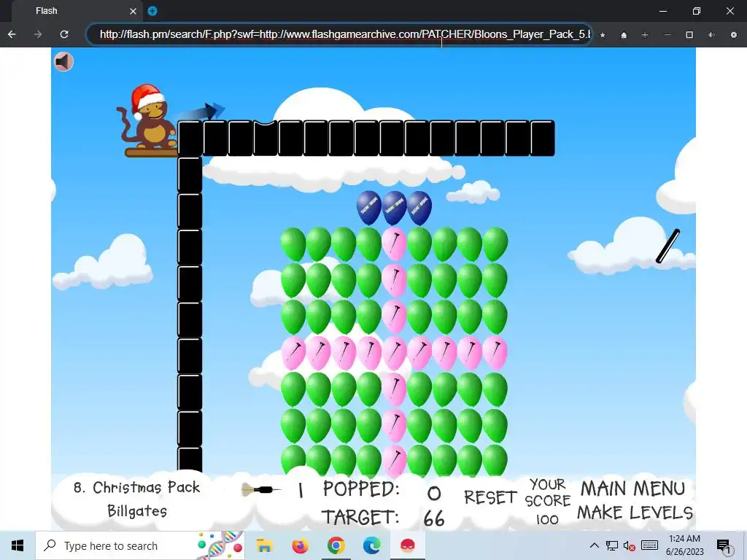The height and width of the screenshot is (560, 747).
Task: Click system tray muted volume icon
Action: click(x=630, y=545)
